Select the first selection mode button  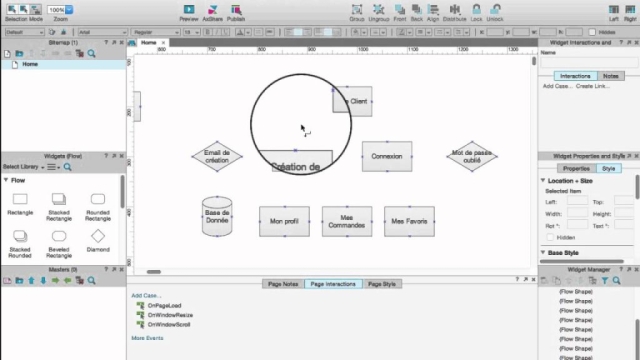pos(12,9)
